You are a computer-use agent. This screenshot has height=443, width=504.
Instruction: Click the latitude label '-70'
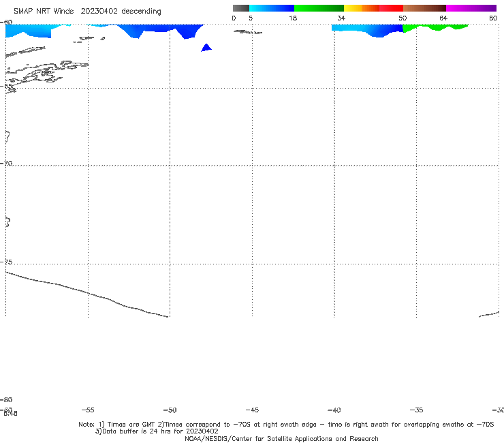(x=6, y=164)
